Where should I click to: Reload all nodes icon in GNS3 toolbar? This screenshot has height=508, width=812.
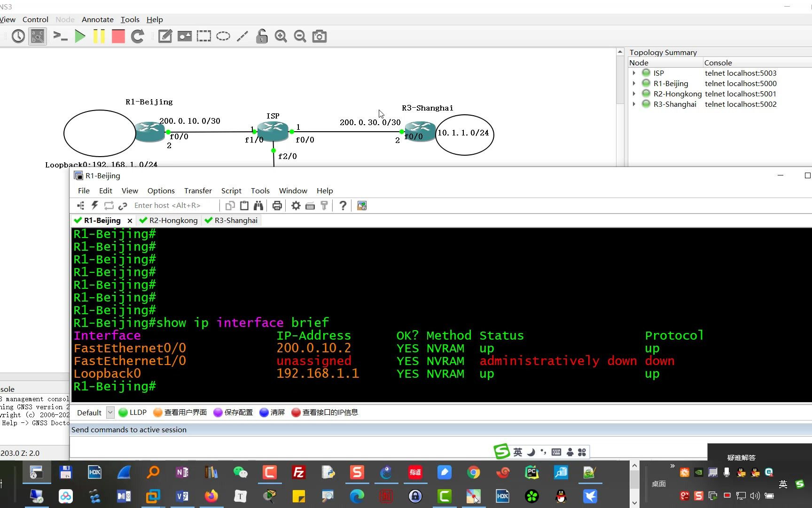[138, 36]
